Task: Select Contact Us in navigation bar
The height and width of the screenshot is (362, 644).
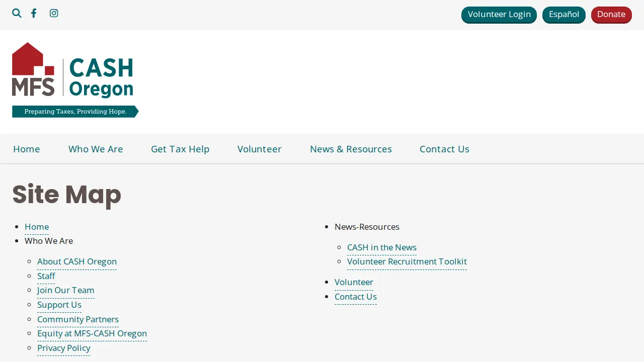Action: [444, 149]
